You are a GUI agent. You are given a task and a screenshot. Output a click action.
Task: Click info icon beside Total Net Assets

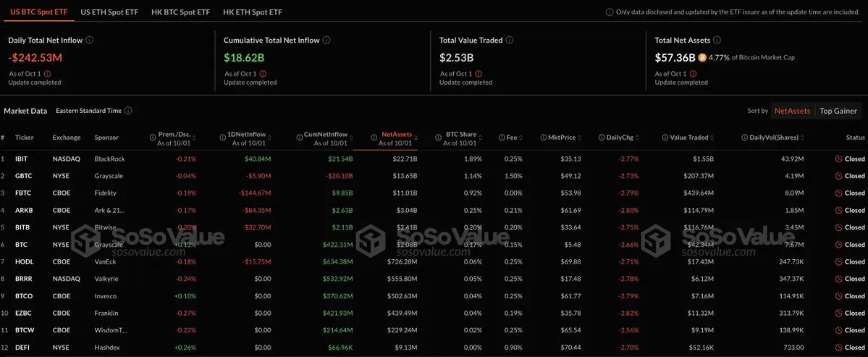pos(717,41)
